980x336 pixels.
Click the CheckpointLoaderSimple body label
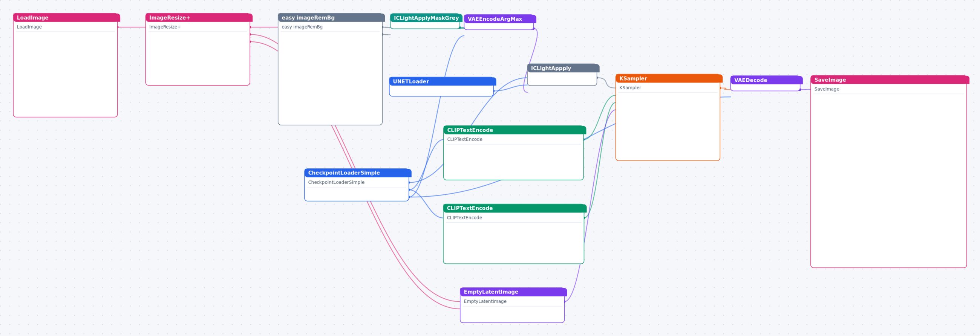(336, 182)
